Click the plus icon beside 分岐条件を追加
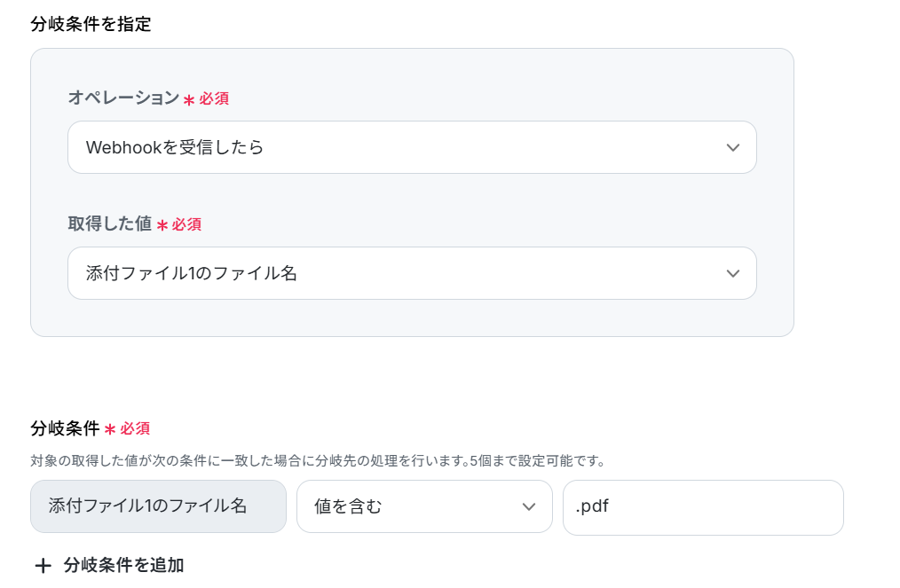The image size is (900, 588). (43, 566)
